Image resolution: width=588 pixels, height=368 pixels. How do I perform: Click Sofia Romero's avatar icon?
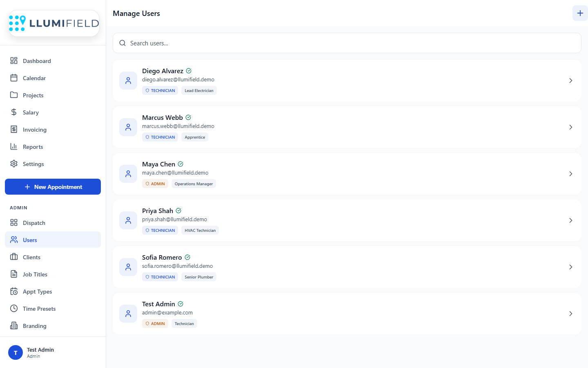pos(128,267)
